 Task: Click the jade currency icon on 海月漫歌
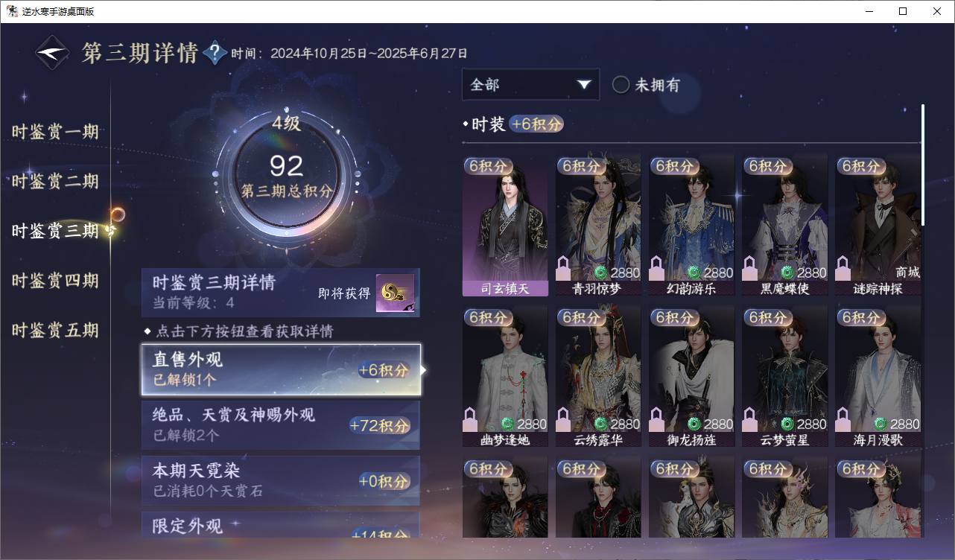881,424
